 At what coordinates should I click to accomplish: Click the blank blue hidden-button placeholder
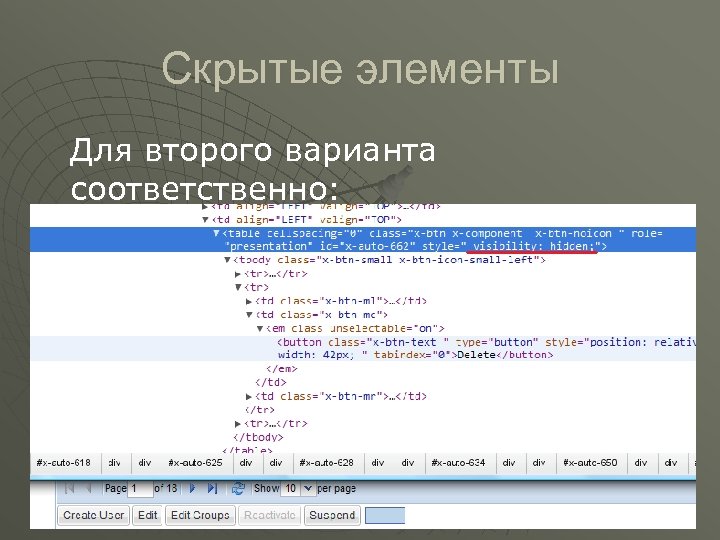click(385, 515)
